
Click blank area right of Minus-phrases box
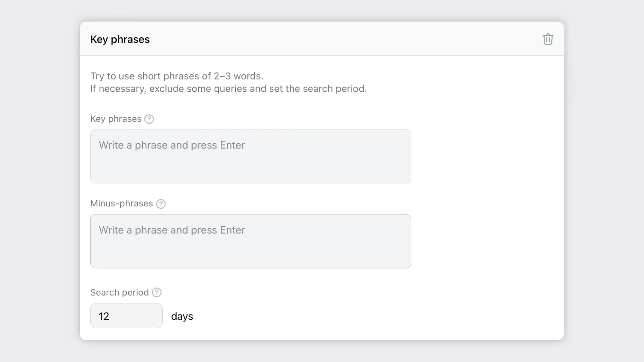[486, 241]
